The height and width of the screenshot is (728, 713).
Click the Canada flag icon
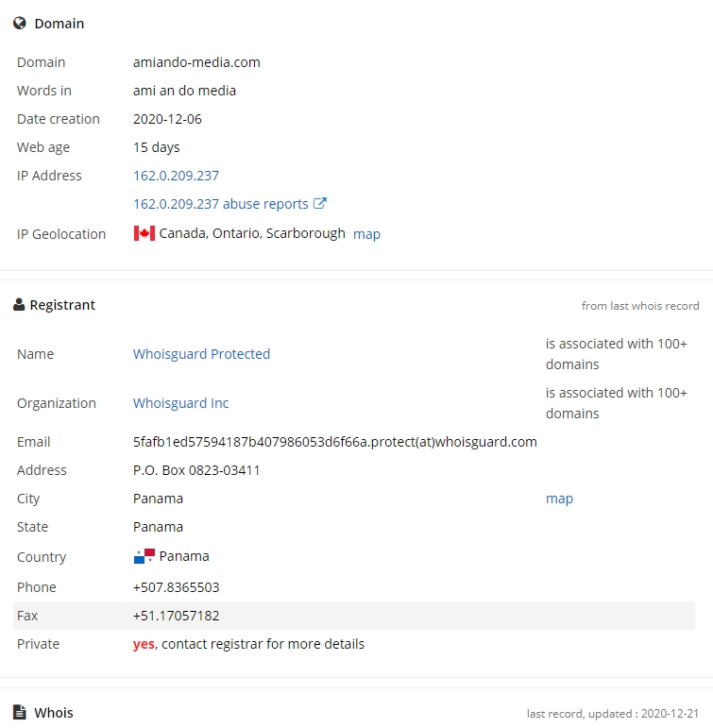click(144, 233)
